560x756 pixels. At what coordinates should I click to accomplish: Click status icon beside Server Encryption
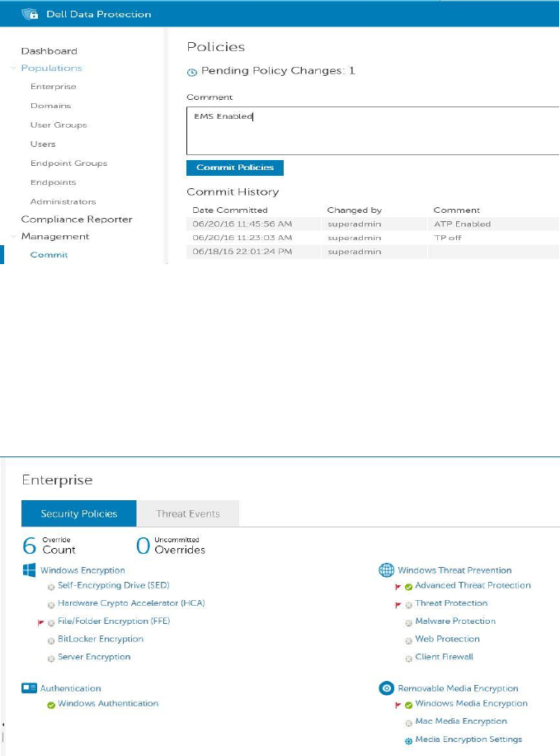click(51, 659)
